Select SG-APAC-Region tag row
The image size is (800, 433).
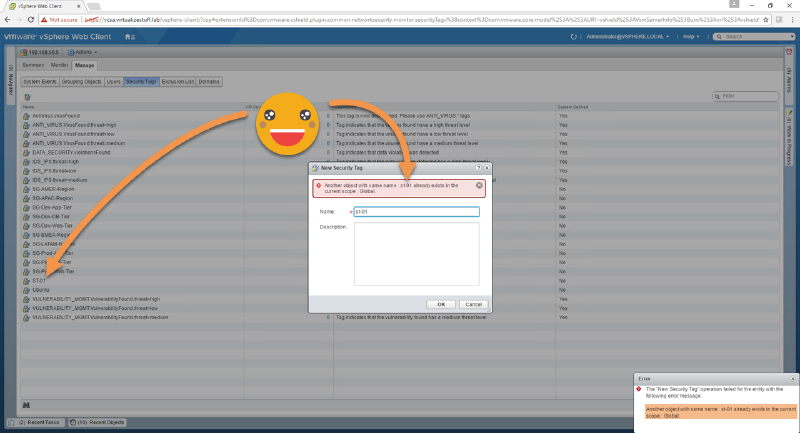pos(401,198)
